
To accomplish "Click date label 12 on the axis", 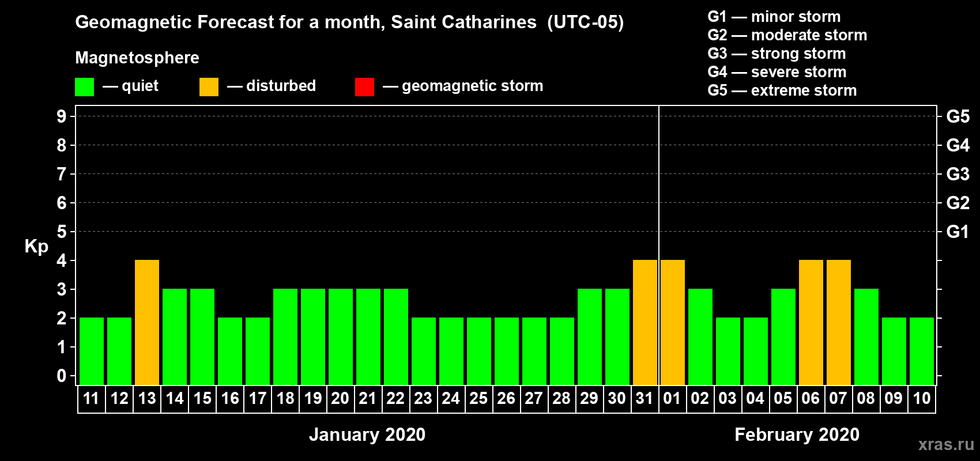I will pos(119,399).
